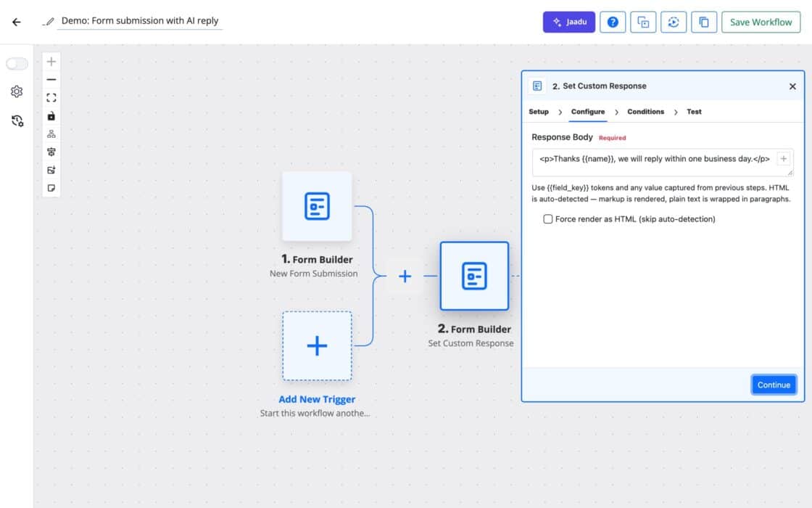The image size is (812, 508).
Task: Click the circular-arrows sync icon in the top bar
Action: tap(674, 22)
